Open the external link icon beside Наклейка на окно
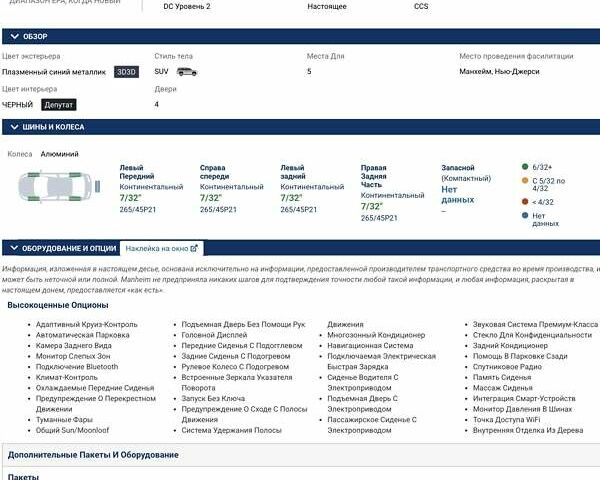600x480 pixels. click(194, 248)
